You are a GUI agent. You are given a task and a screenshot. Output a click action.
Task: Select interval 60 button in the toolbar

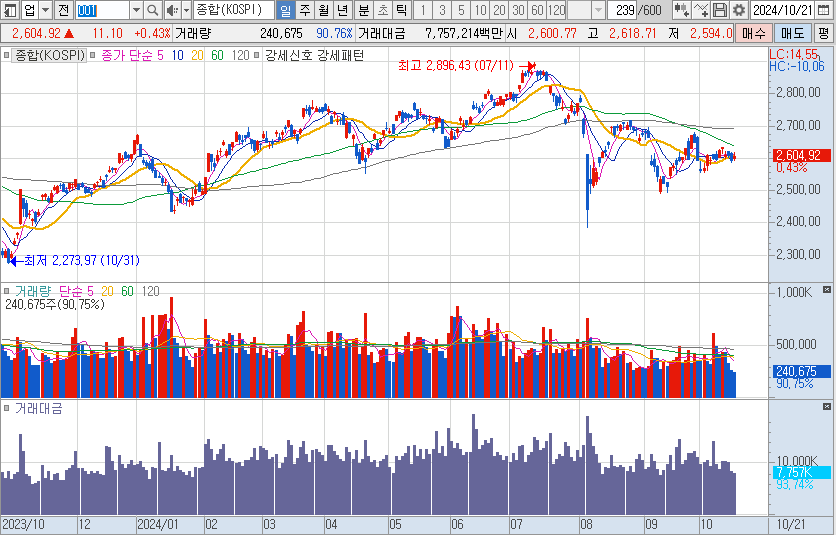click(x=537, y=10)
